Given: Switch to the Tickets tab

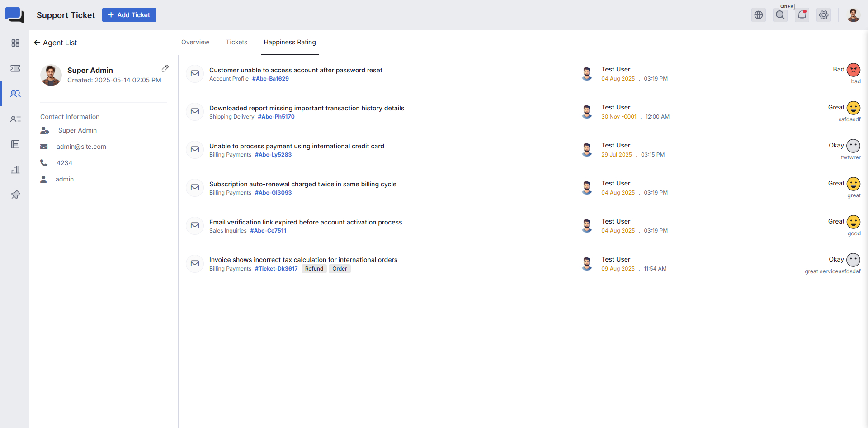Looking at the screenshot, I should 236,42.
